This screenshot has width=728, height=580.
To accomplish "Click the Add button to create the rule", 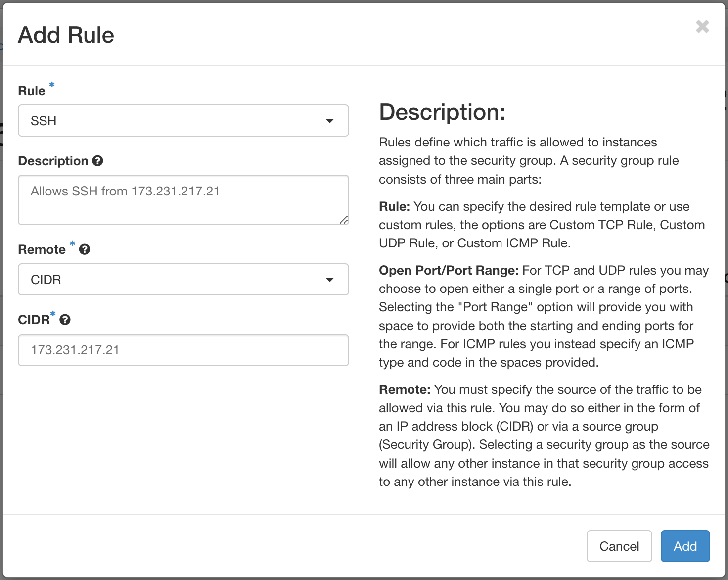I will click(x=685, y=546).
